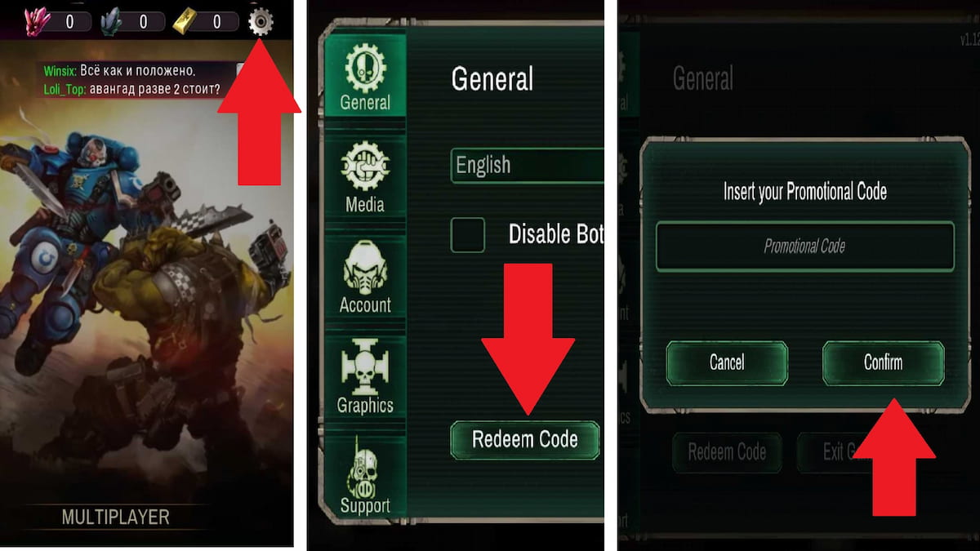Open the Support servo skull icon
The width and height of the screenshot is (980, 551).
364,469
